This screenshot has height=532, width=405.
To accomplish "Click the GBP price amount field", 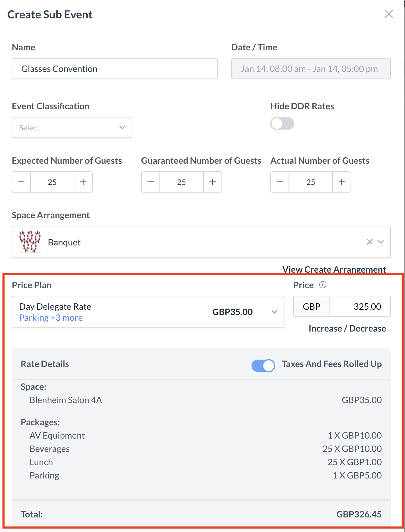I will point(360,307).
